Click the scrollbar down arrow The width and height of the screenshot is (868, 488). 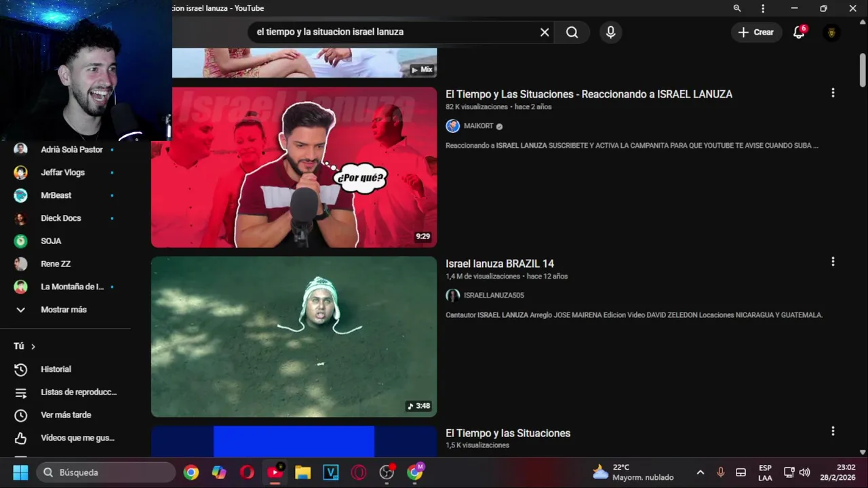(863, 451)
